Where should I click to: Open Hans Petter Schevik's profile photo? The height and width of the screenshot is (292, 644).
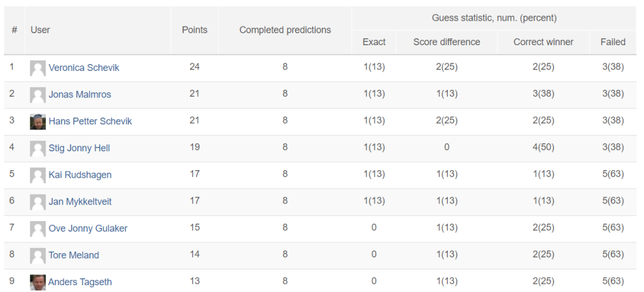pyautogui.click(x=38, y=122)
